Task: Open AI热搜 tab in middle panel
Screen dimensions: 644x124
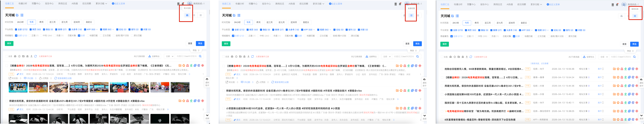Action: pyautogui.click(x=291, y=4)
